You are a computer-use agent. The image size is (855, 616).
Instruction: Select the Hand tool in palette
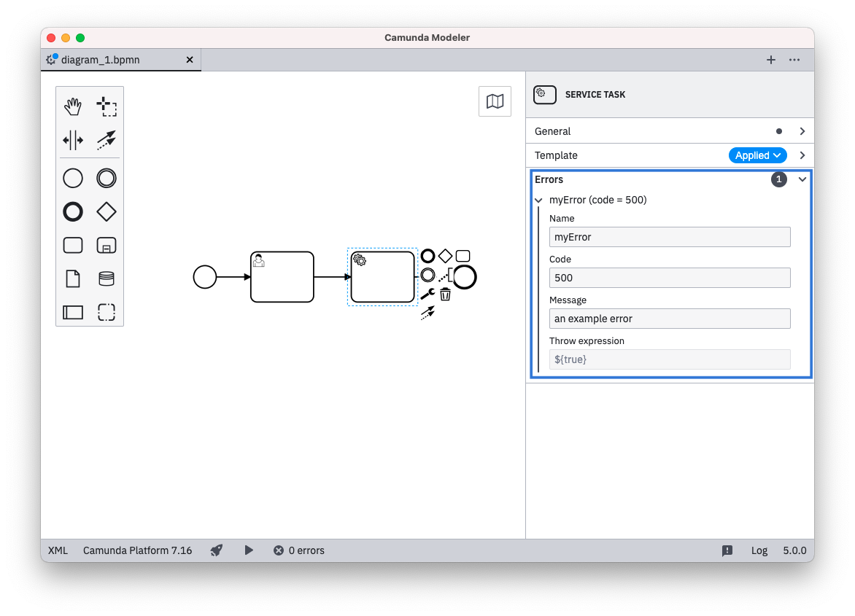73,107
